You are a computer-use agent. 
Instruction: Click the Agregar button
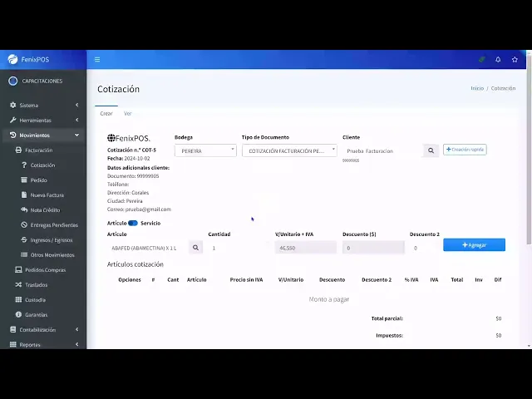[x=474, y=244]
